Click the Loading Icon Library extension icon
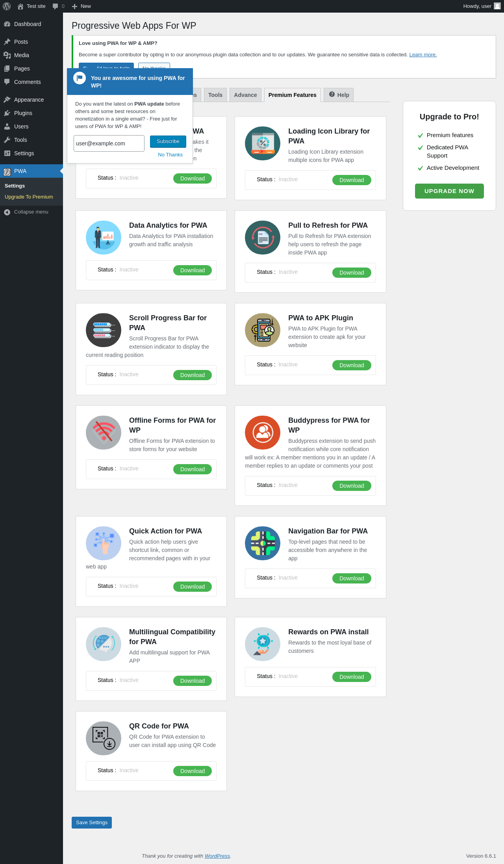The image size is (504, 864). click(x=263, y=143)
